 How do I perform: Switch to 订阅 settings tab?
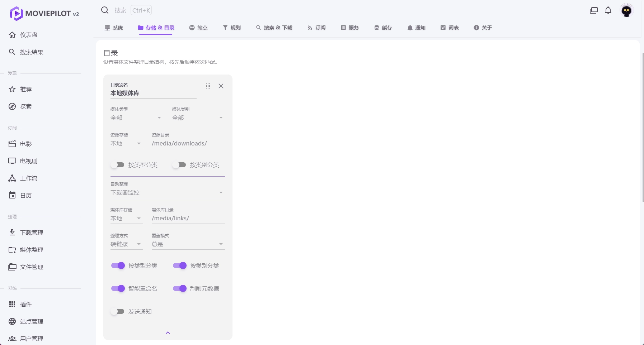[x=316, y=28]
